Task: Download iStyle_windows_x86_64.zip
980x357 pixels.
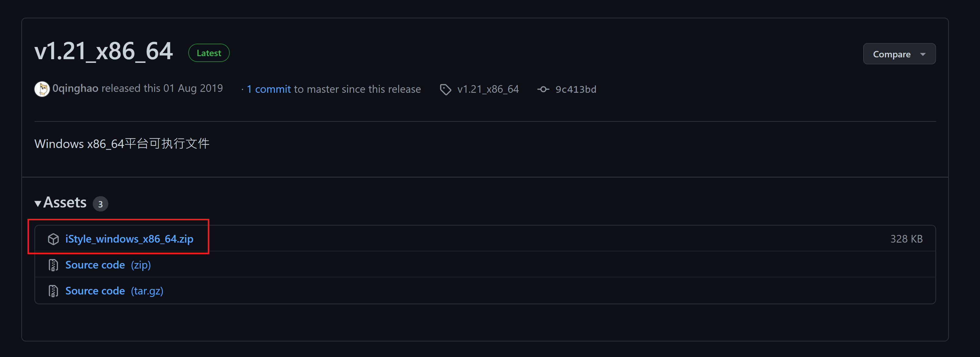Action: (129, 239)
